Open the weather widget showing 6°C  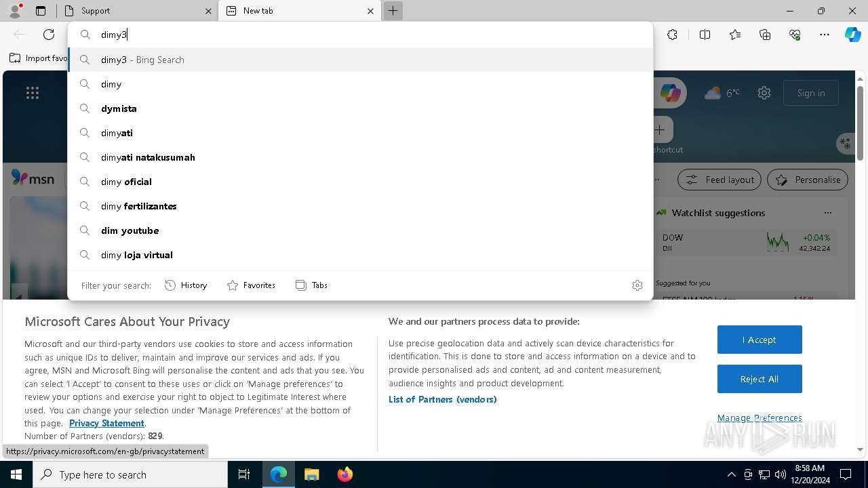[722, 93]
